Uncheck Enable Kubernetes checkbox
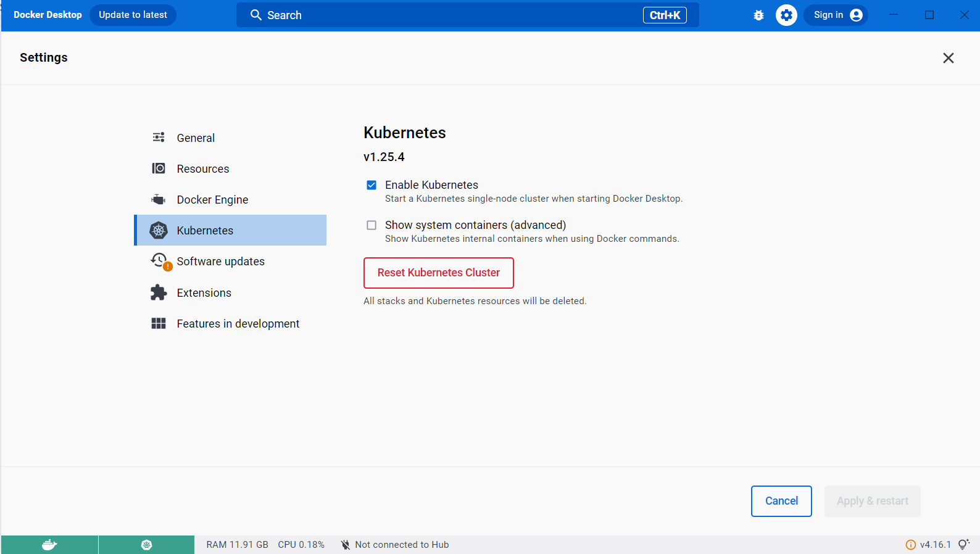 372,185
